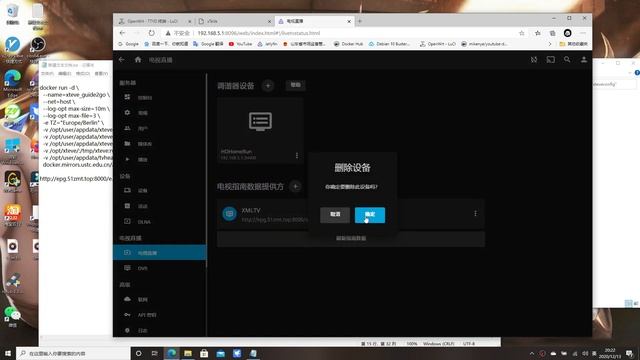
Task: Open the Edge collections icon
Action: 552,33
